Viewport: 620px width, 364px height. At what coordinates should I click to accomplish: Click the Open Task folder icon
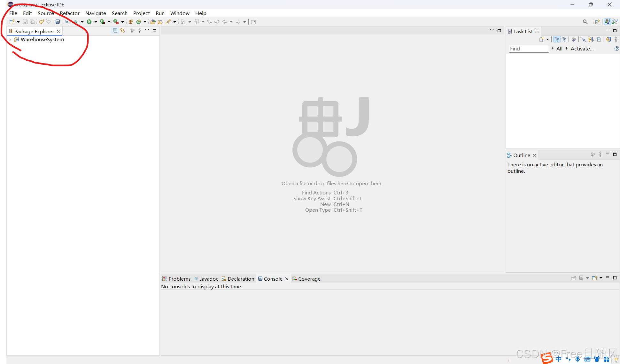(160, 22)
